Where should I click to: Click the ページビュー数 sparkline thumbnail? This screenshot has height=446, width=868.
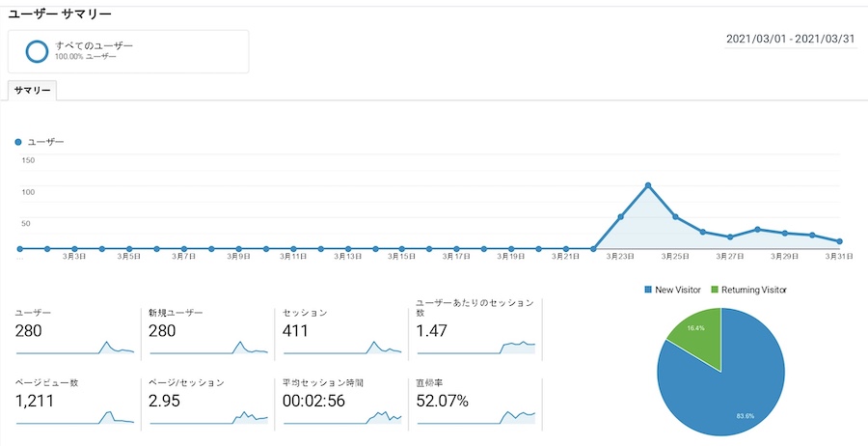coord(75,417)
